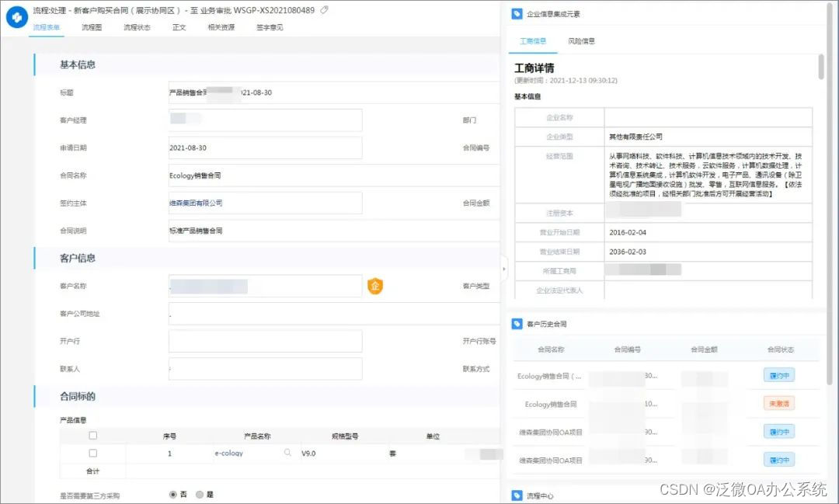The height and width of the screenshot is (504, 839).
Task: Open the Ecology销售合同 (... history contract row
Action: pyautogui.click(x=666, y=376)
